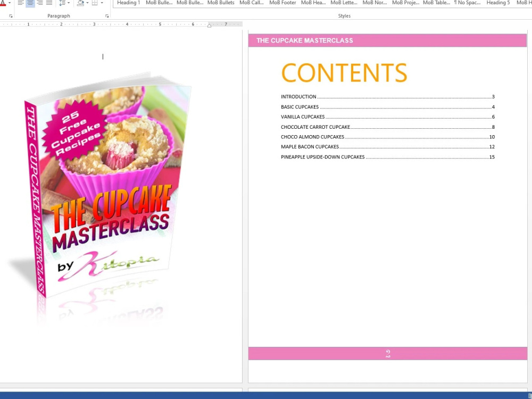Open the Paragraph settings dialog launcher

point(107,16)
